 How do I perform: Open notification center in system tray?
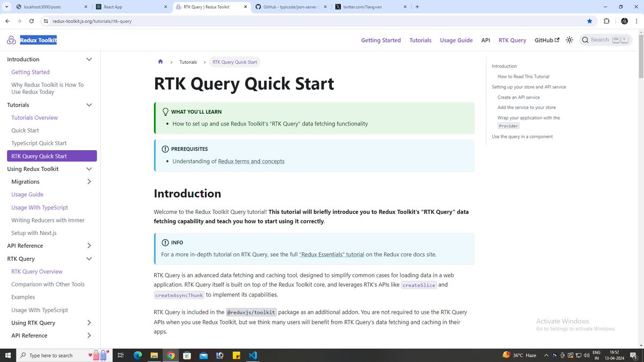(633, 355)
